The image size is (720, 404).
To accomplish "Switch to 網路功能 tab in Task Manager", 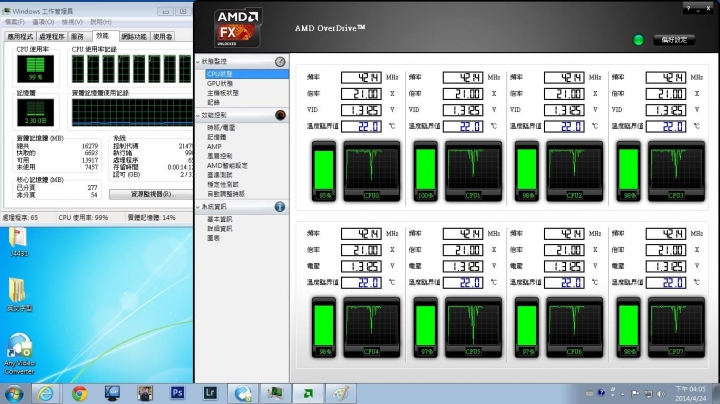I will (x=134, y=37).
